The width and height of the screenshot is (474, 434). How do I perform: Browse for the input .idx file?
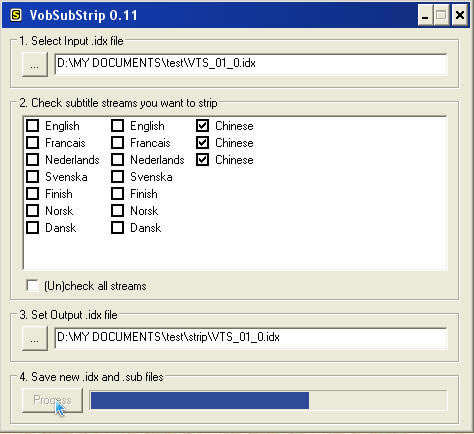pyautogui.click(x=35, y=64)
